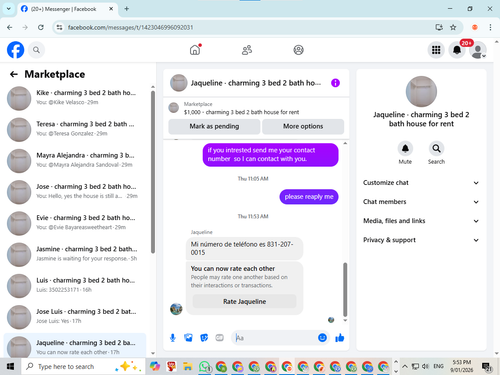Viewport: 500px width, 375px height.
Task: Open the account profile avatar menu
Action: pos(478,50)
